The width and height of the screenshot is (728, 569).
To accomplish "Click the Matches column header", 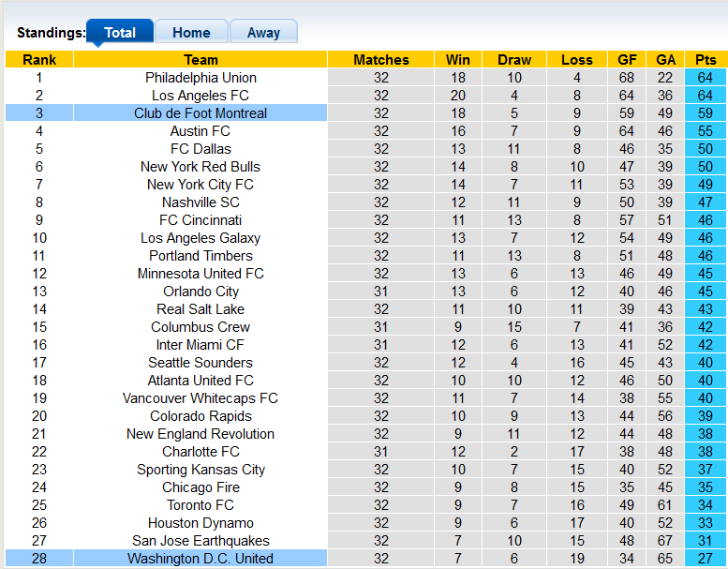I will 381,60.
